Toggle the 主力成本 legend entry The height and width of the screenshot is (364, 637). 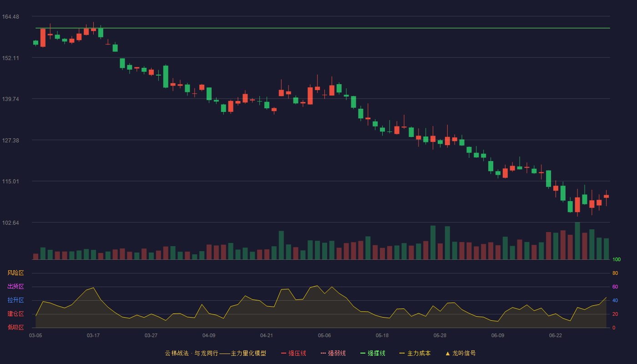click(415, 353)
